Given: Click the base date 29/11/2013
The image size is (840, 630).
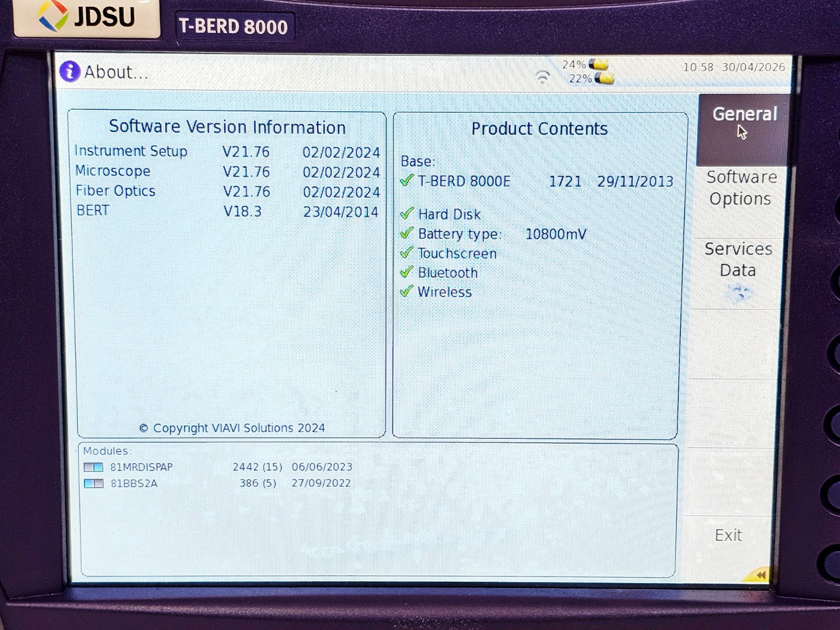Looking at the screenshot, I should [x=635, y=182].
